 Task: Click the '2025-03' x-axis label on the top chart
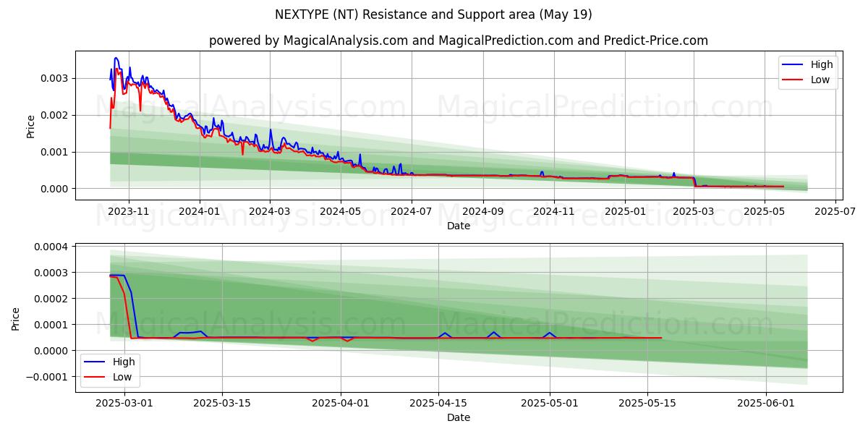[x=693, y=212]
